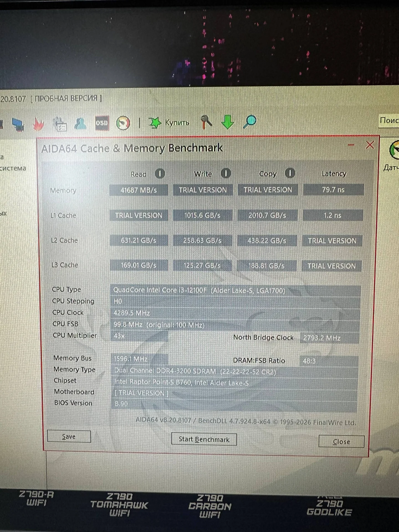Click the L1 Cache Write value 1015.6 GB/s
399x532 pixels.
coord(203,215)
